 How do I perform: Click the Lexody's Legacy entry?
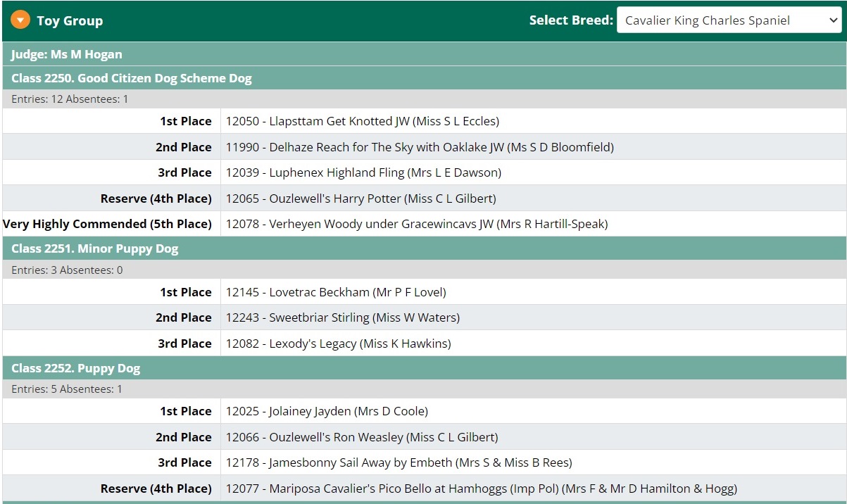(x=338, y=344)
